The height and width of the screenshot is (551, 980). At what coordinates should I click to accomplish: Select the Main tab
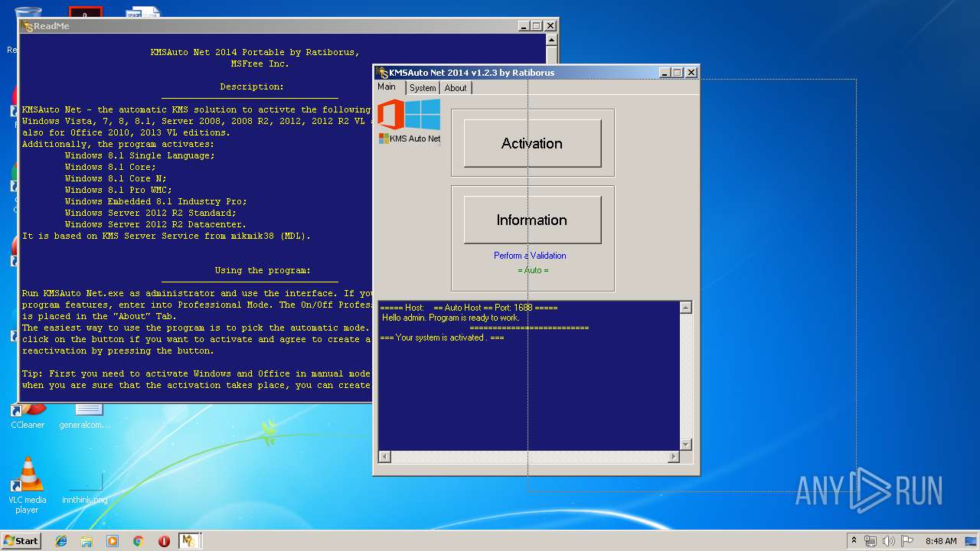click(x=387, y=86)
